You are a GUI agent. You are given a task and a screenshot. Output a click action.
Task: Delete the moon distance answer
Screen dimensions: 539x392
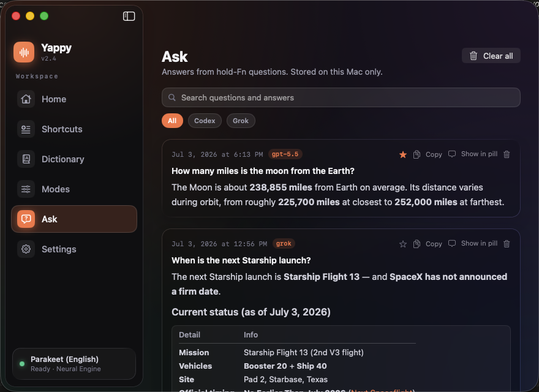click(x=507, y=154)
